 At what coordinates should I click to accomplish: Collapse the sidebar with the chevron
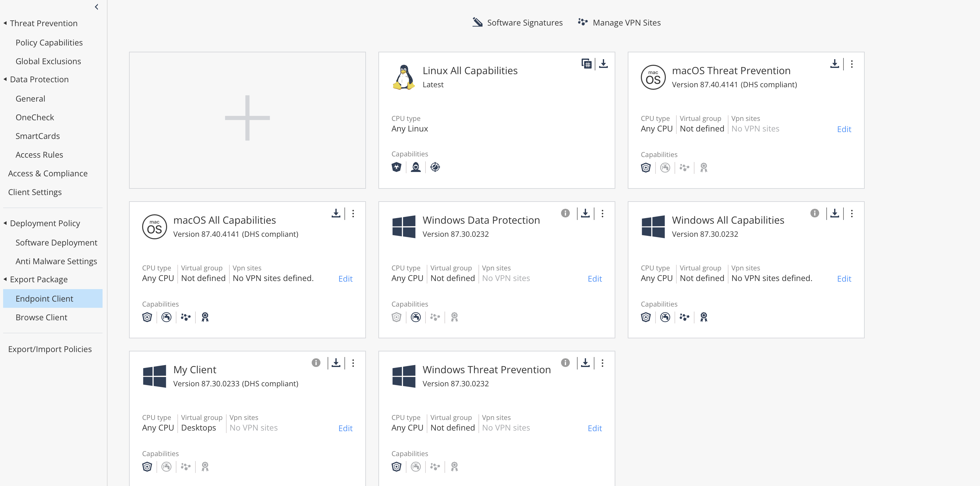click(x=97, y=7)
